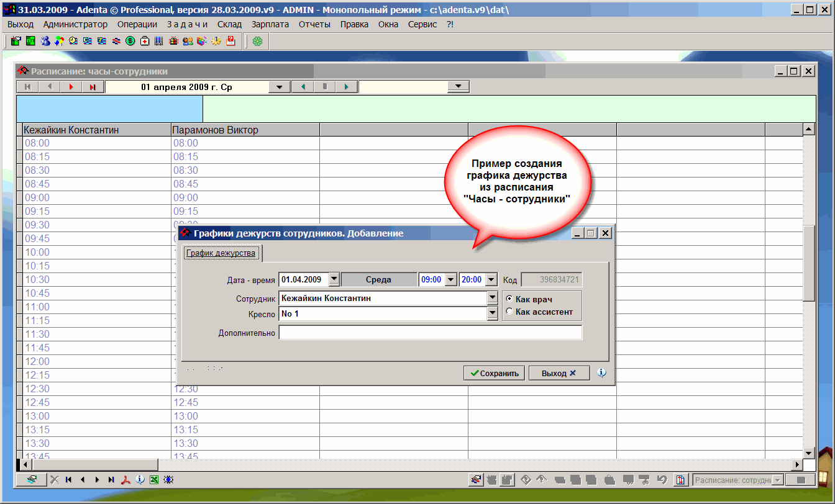835x504 pixels.
Task: Click the Дополнительно text field
Action: (430, 333)
